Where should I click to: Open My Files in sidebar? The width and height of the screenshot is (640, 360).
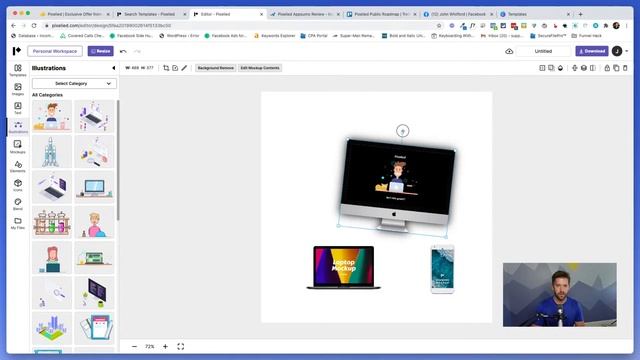point(18,223)
